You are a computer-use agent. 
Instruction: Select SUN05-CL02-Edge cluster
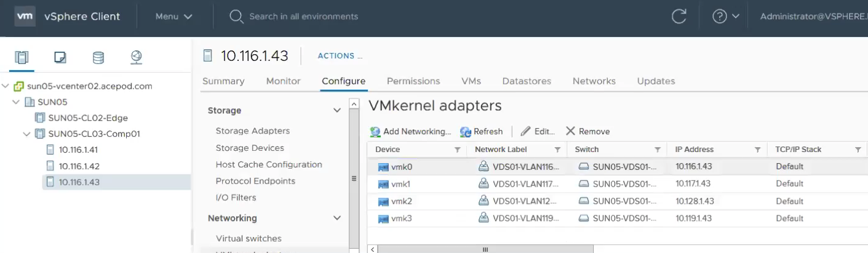coord(88,118)
